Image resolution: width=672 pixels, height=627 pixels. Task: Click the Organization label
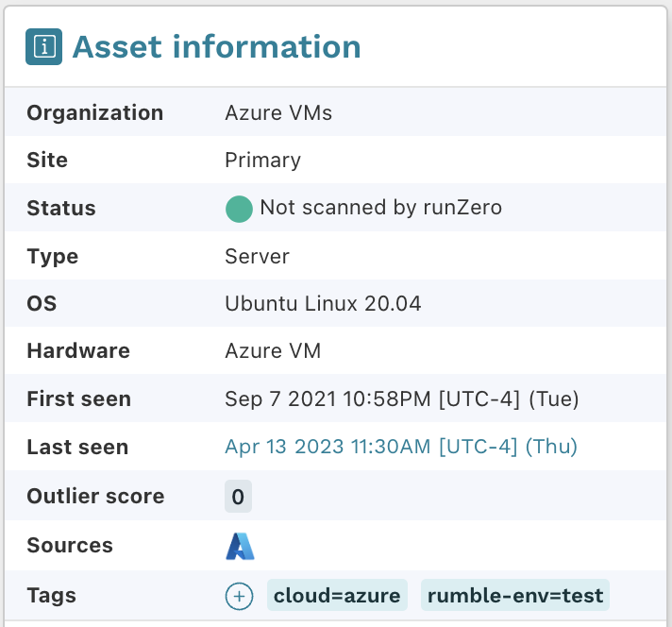click(x=95, y=113)
